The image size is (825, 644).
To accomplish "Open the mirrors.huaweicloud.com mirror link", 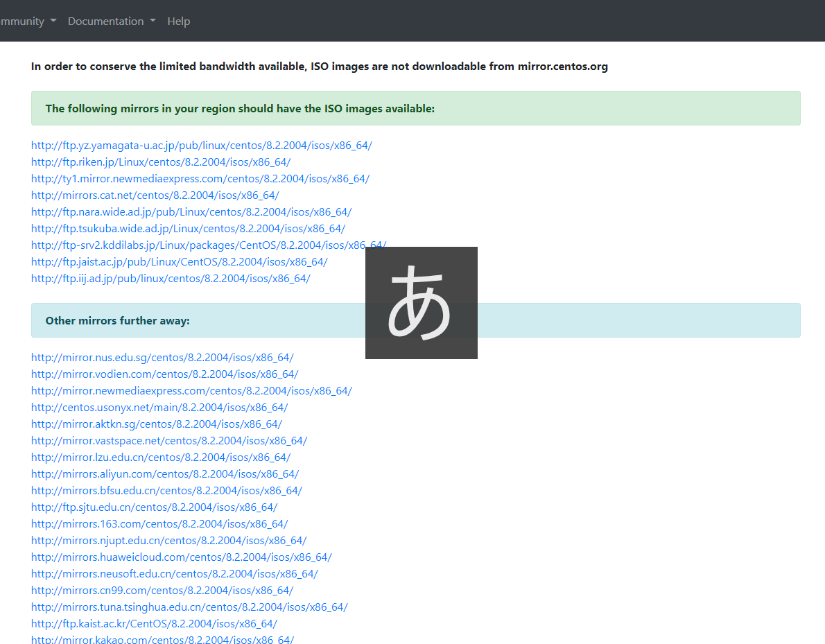I will click(182, 557).
